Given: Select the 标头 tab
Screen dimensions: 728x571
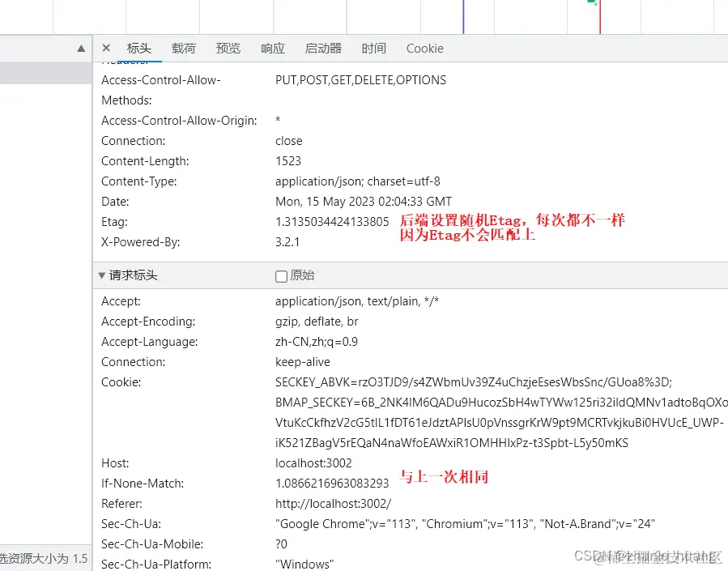Looking at the screenshot, I should pyautogui.click(x=139, y=49).
